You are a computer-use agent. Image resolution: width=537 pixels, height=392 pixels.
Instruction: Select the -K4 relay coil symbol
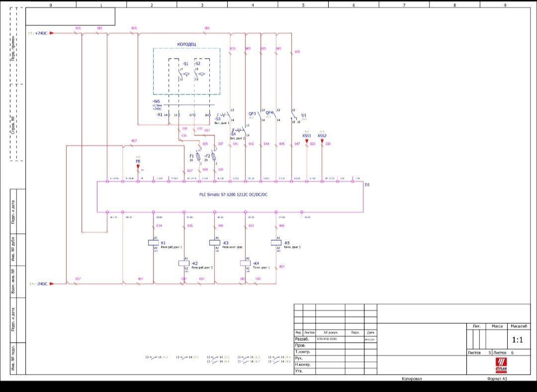[x=245, y=263]
